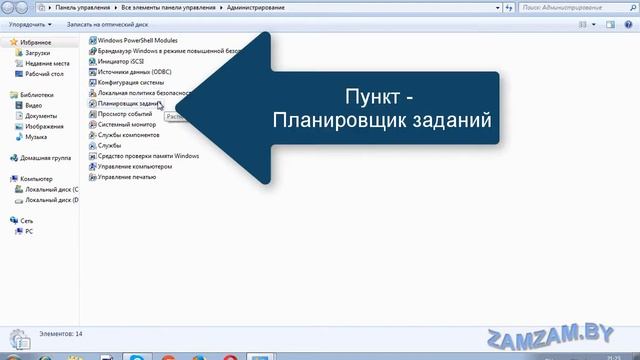
Task: Click the Рабочий стол icon in sidebar
Action: 19,74
